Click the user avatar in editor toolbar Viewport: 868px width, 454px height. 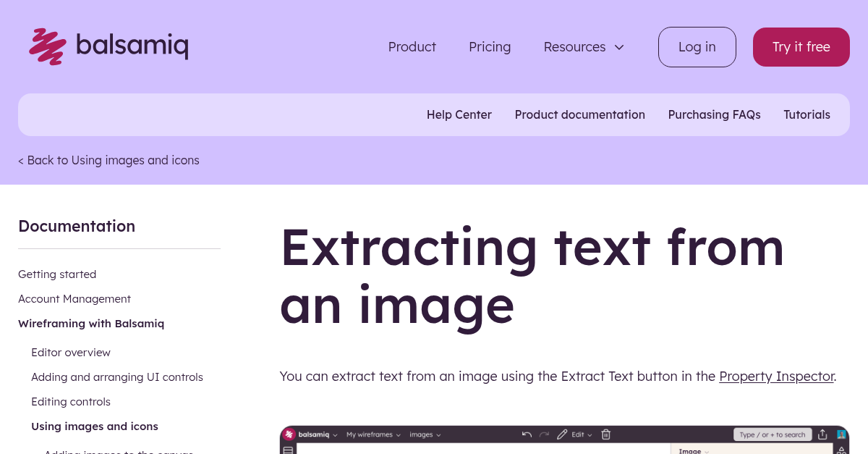click(841, 434)
